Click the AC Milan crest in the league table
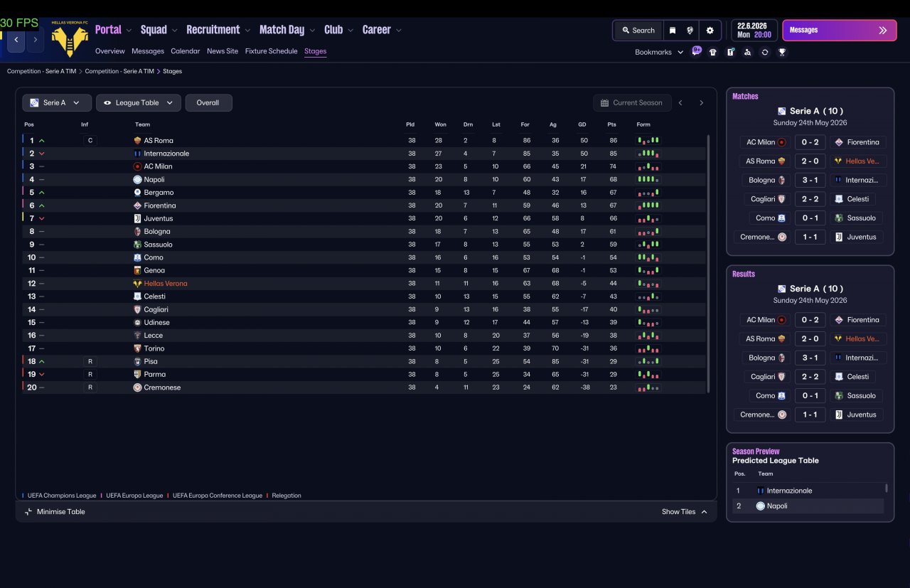Image resolution: width=910 pixels, height=588 pixels. 137,166
